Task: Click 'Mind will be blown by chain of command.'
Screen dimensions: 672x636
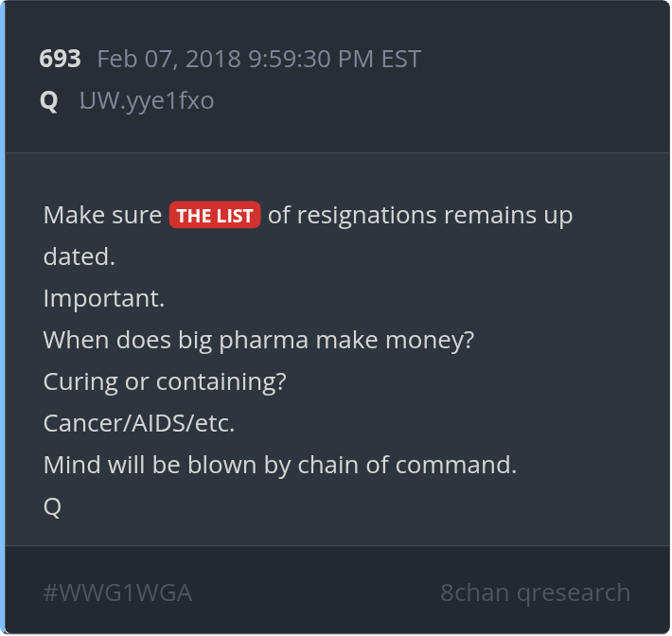Action: [x=280, y=465]
